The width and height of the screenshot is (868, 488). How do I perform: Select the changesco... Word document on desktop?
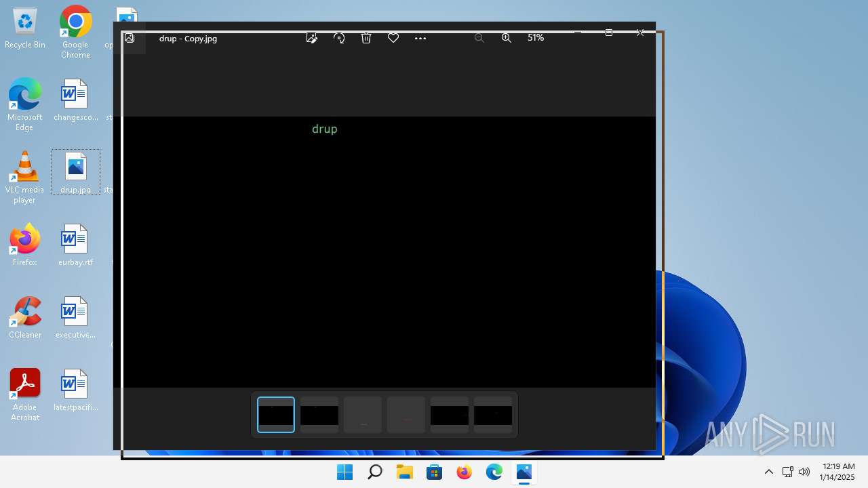(75, 100)
